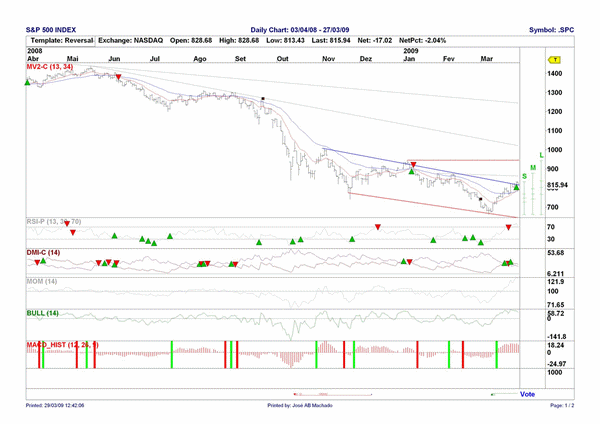Click the 900 price axis label

pyautogui.click(x=555, y=169)
